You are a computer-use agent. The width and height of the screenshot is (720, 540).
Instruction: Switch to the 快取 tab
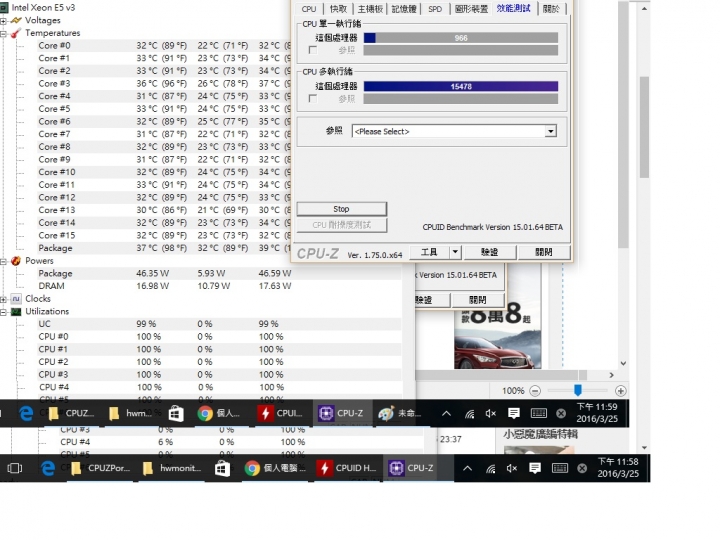(x=338, y=9)
